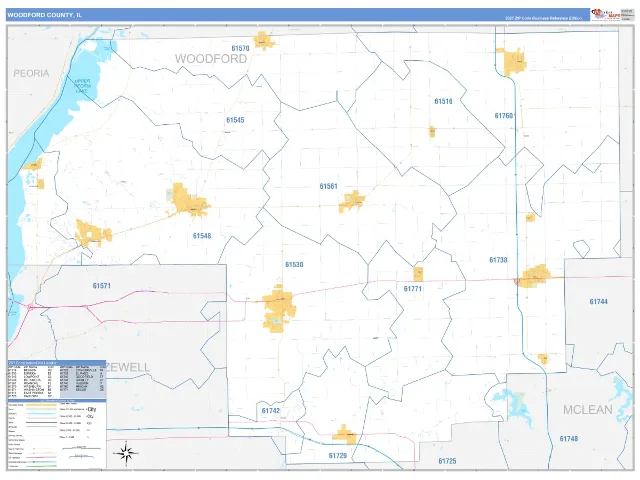
Task: Select ZIP code 61545 label
Action: pyautogui.click(x=235, y=120)
